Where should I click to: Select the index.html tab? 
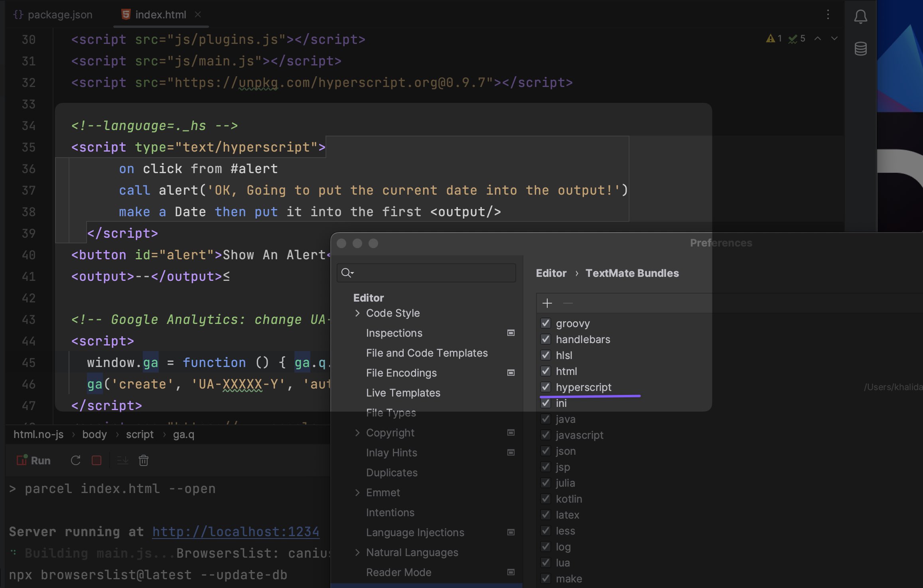pos(161,15)
